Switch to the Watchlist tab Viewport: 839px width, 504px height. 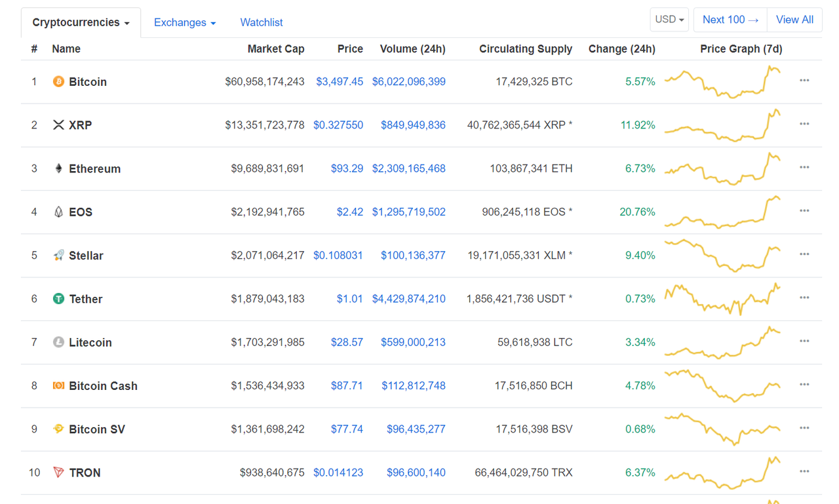(x=262, y=23)
